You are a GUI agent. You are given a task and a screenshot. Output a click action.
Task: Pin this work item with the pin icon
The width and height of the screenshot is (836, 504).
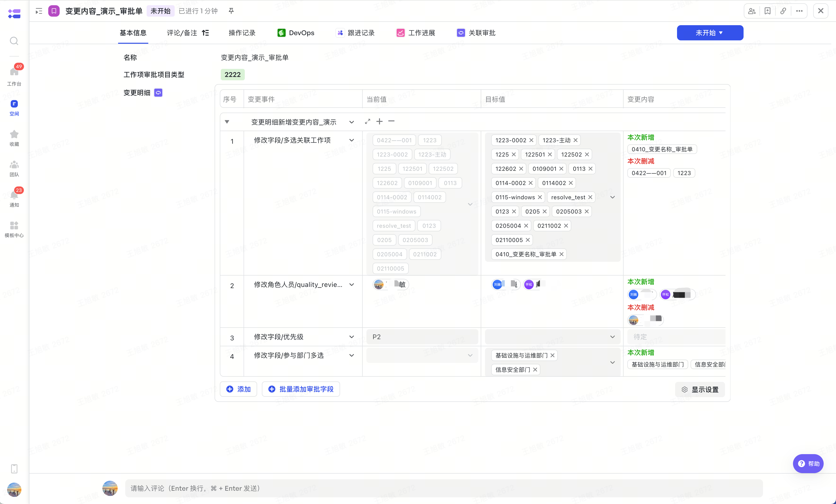pyautogui.click(x=231, y=11)
